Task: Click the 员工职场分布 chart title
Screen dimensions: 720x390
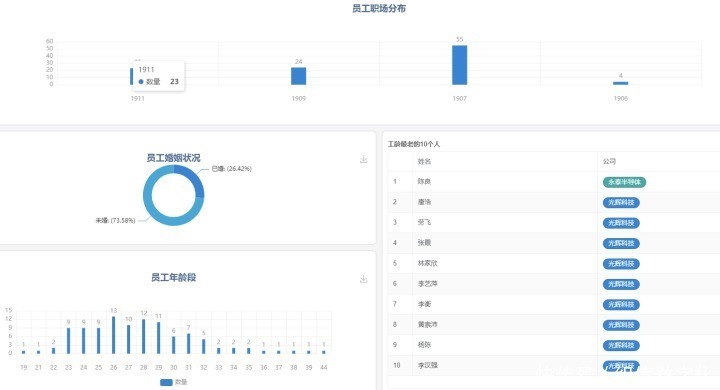Action: (379, 8)
